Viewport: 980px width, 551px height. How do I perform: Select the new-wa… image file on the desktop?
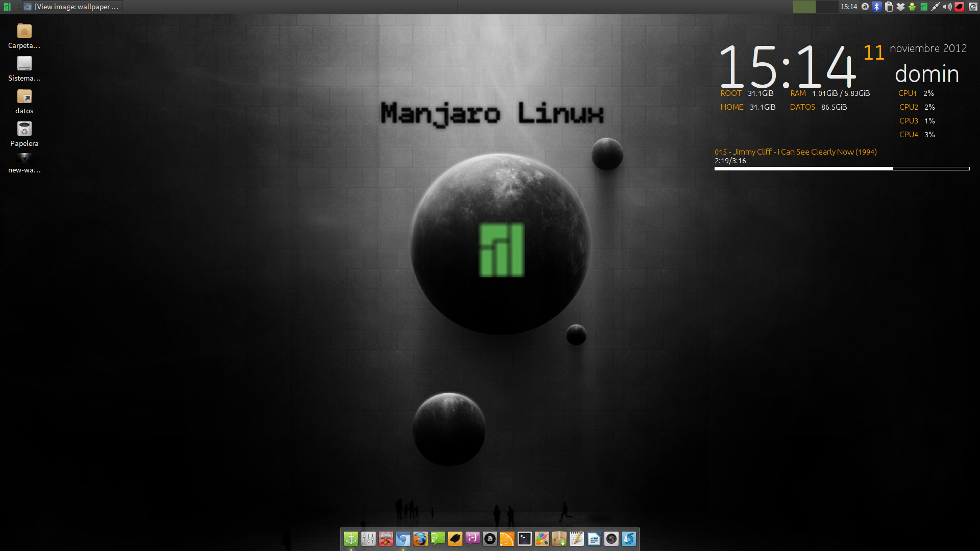(x=24, y=163)
